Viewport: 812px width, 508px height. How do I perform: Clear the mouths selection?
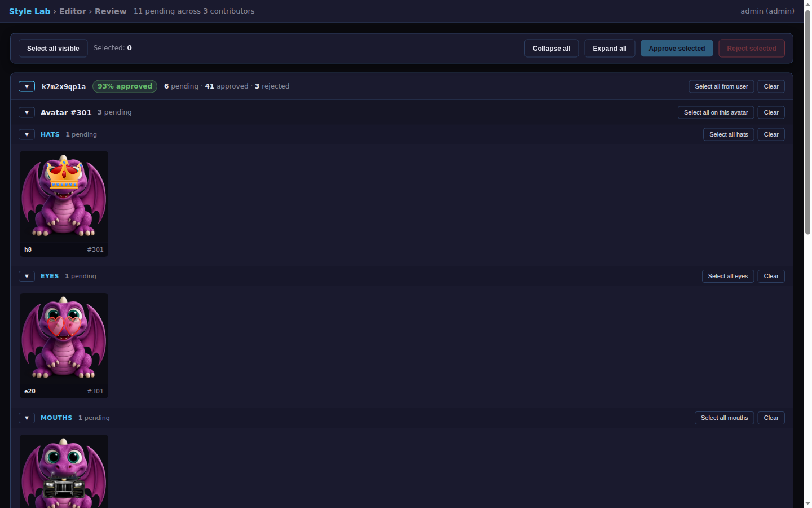point(771,418)
